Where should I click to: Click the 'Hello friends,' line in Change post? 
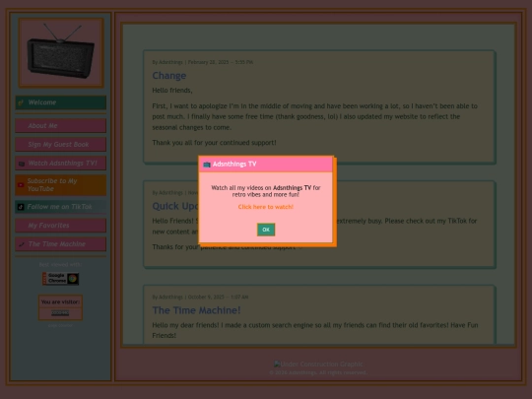172,91
